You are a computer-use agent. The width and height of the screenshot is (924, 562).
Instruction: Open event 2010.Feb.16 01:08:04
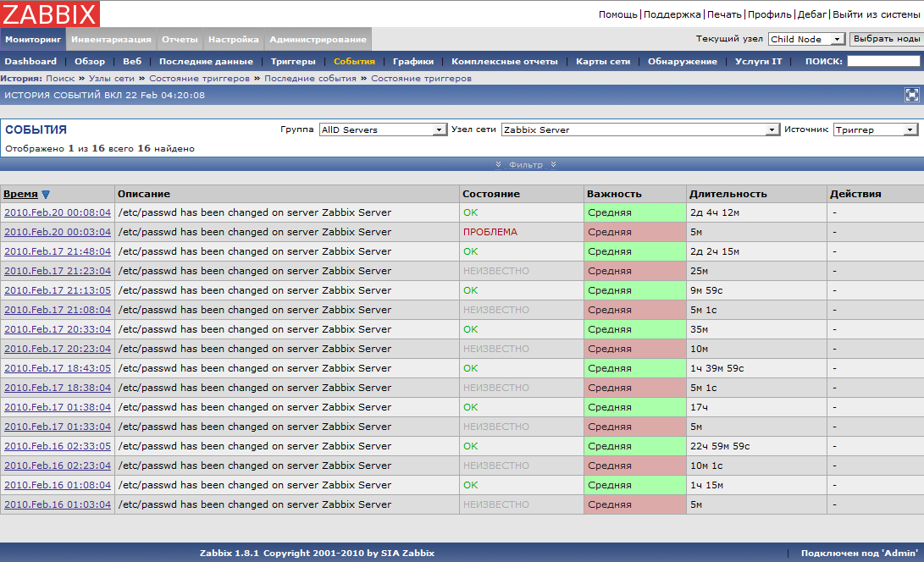pyautogui.click(x=57, y=485)
